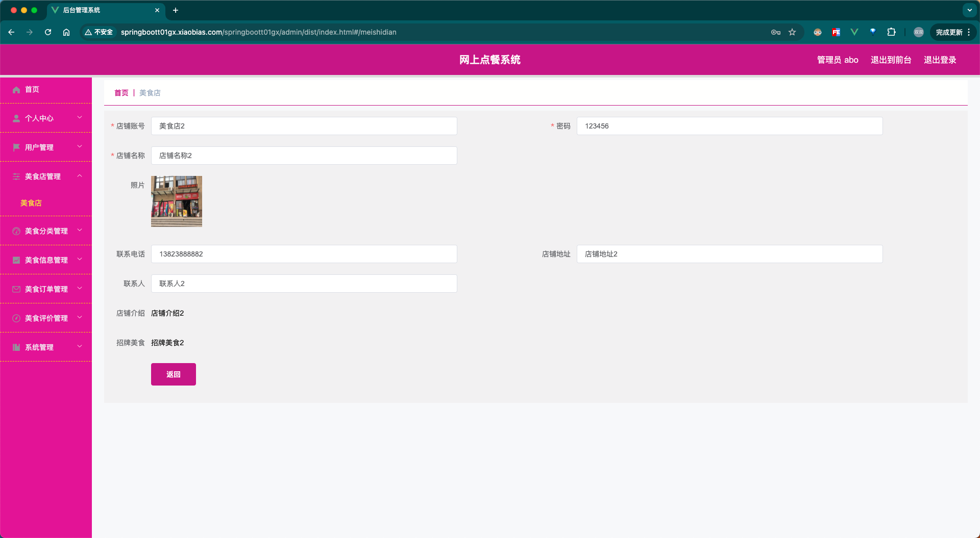Click the sliders icon beside 美食店管理
Viewport: 980px width, 538px height.
pyautogui.click(x=16, y=176)
